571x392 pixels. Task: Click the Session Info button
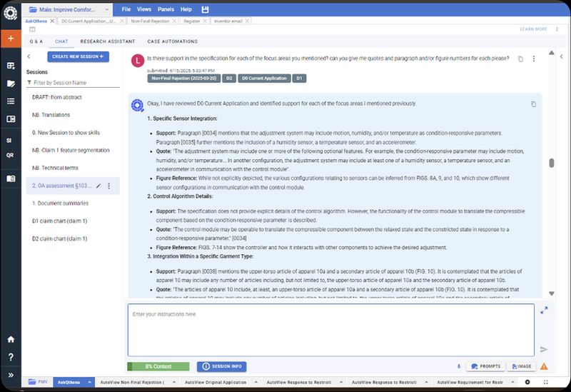pyautogui.click(x=221, y=366)
